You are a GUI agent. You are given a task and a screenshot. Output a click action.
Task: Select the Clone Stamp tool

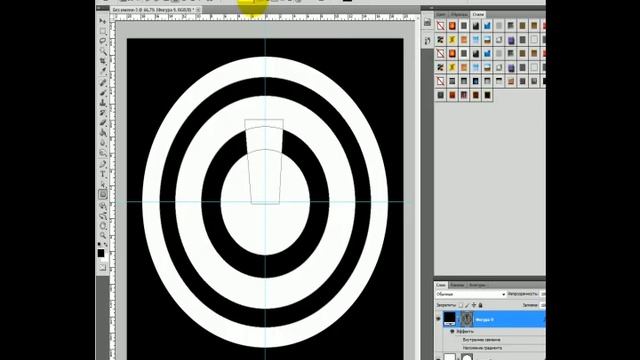coord(103,103)
